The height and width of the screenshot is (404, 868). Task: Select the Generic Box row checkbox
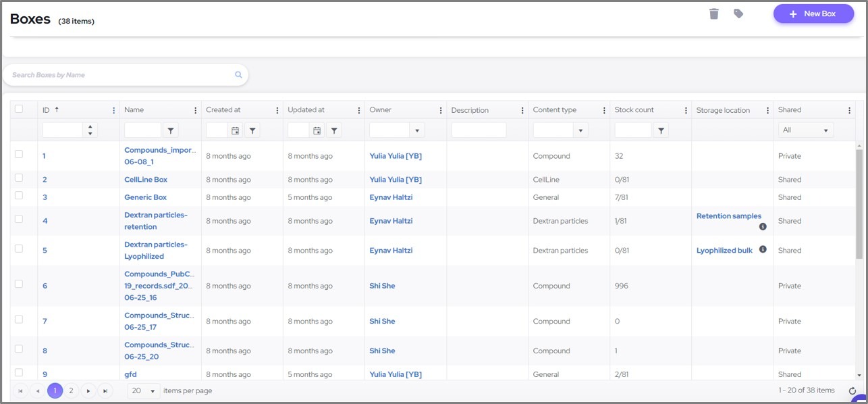[19, 196]
